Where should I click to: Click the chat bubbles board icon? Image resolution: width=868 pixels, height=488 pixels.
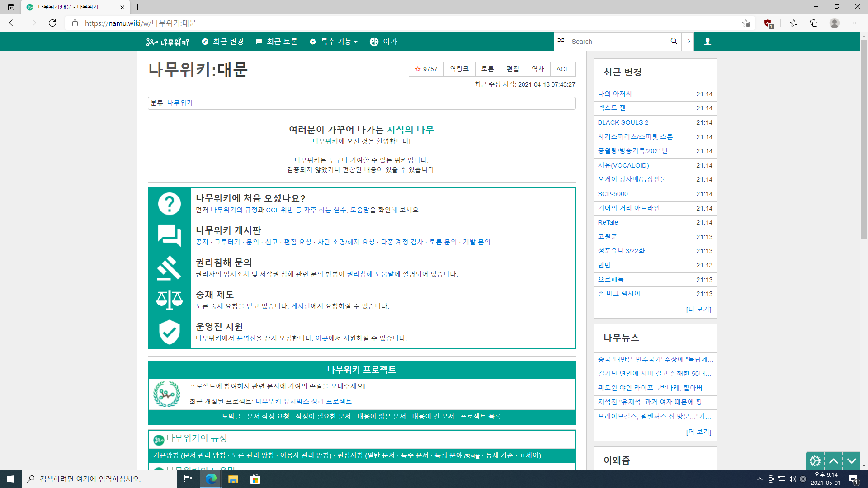(170, 236)
